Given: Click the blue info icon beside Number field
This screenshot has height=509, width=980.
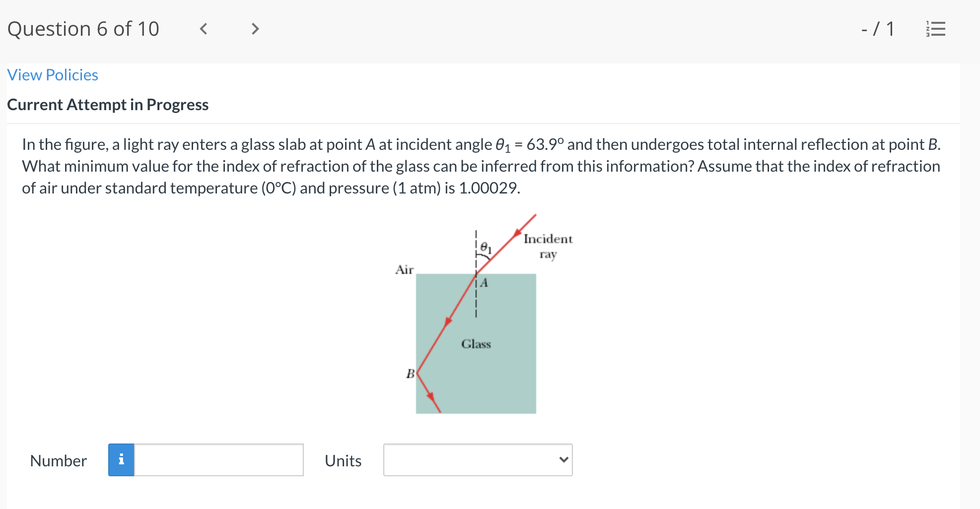Looking at the screenshot, I should [x=121, y=460].
